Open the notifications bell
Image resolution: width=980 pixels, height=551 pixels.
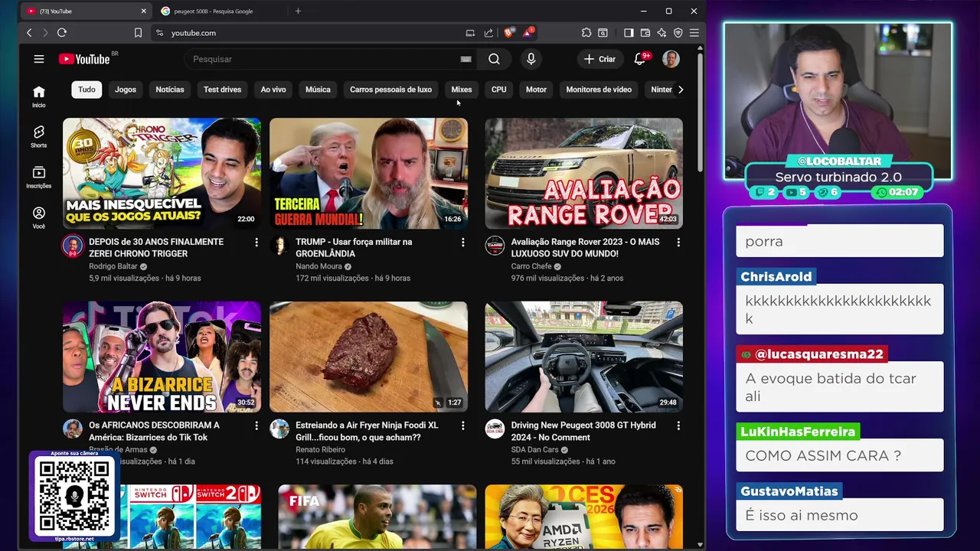[x=640, y=59]
